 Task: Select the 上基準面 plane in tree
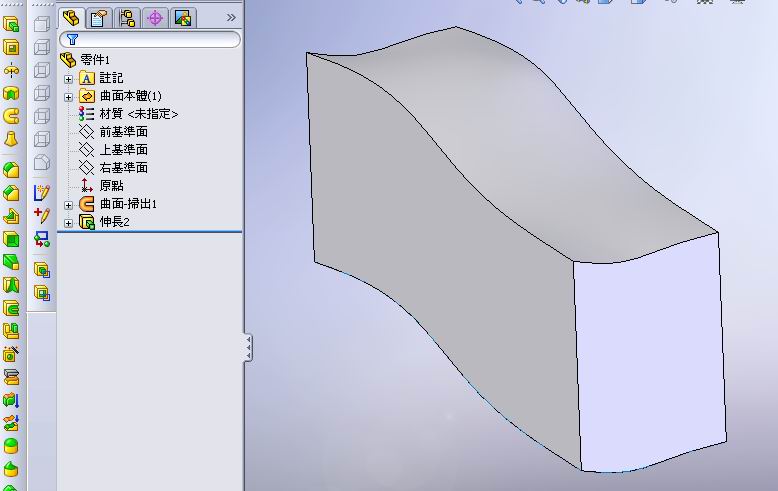click(124, 149)
